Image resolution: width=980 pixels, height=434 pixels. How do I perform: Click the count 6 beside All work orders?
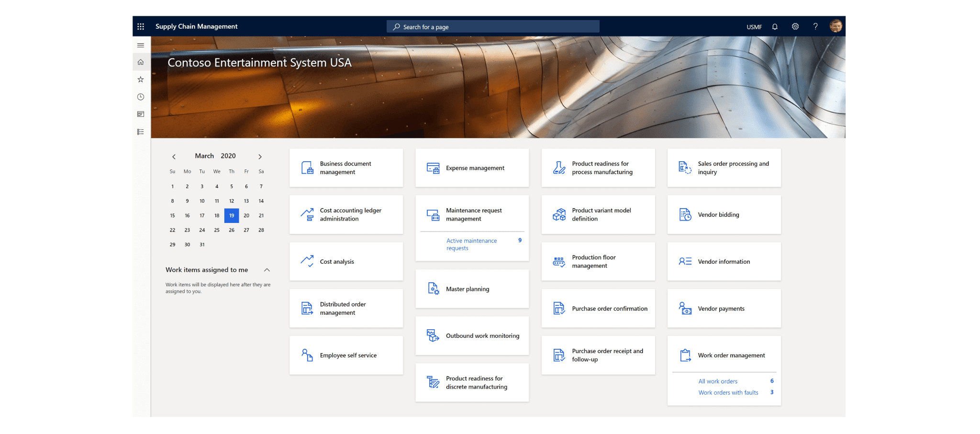click(x=772, y=381)
